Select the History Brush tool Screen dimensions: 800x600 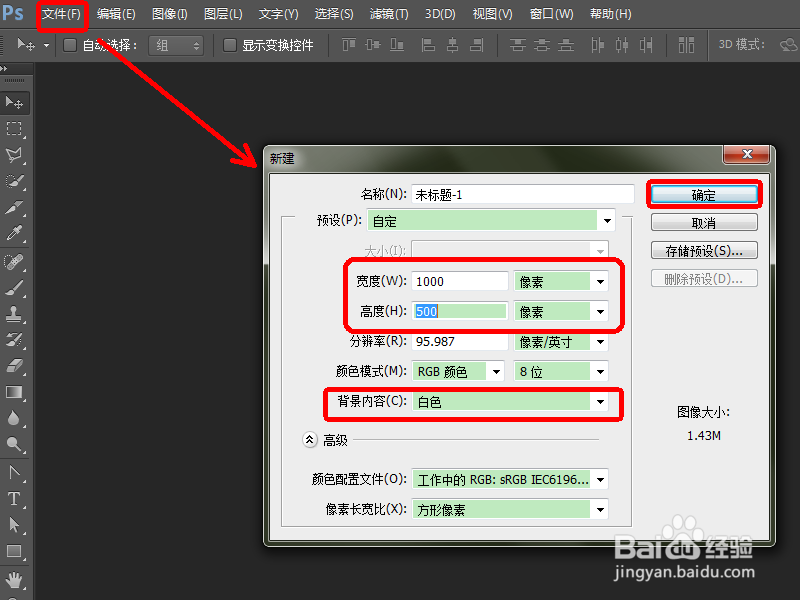[x=14, y=340]
